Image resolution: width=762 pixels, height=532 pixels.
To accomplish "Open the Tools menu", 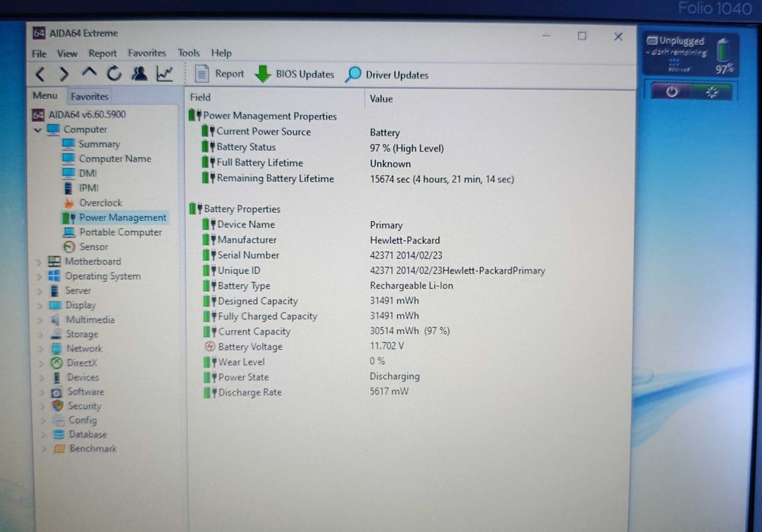I will (188, 53).
